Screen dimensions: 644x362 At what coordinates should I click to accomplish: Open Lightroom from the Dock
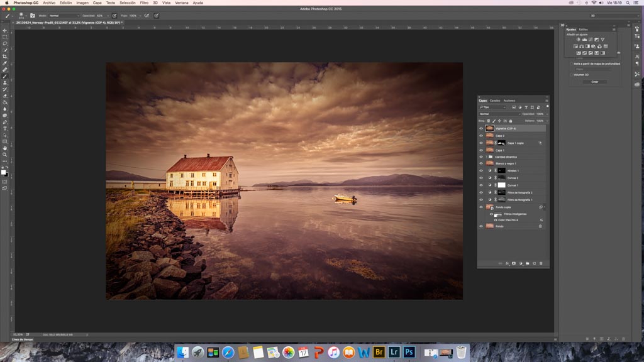pyautogui.click(x=394, y=353)
